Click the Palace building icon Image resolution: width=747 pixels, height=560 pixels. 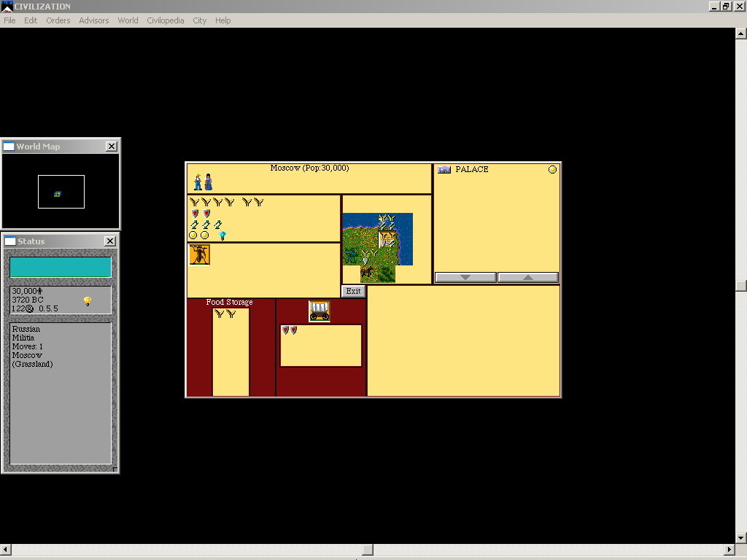click(x=444, y=169)
